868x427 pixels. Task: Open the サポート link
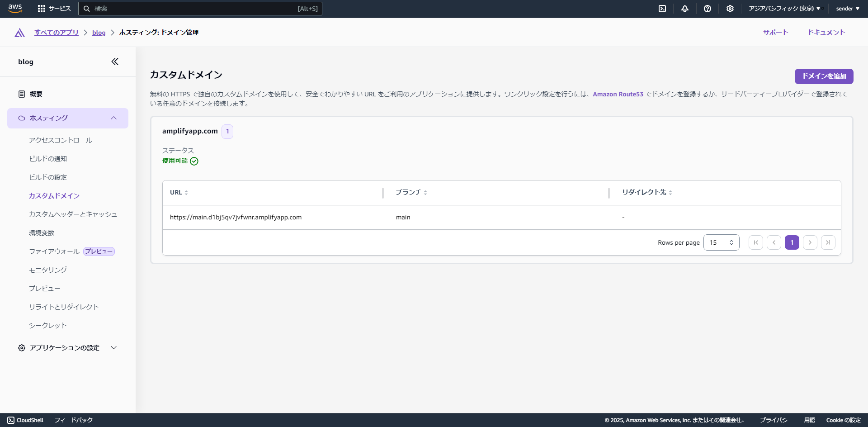click(776, 33)
